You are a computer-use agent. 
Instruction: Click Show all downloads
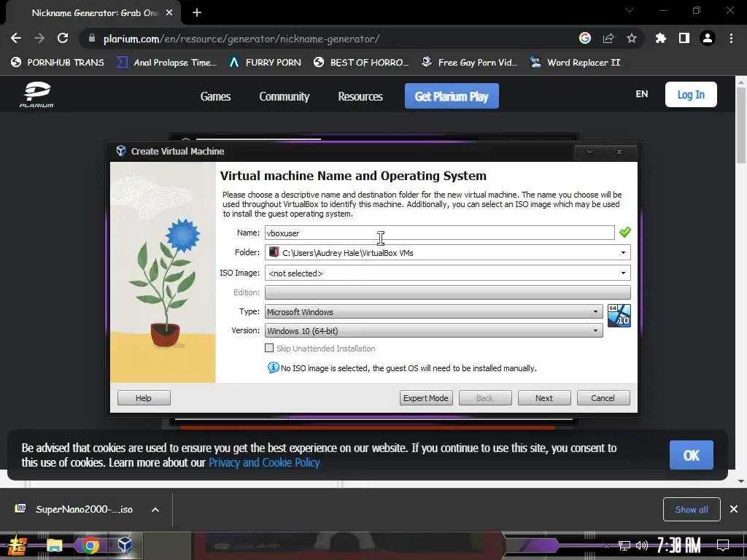[692, 510]
